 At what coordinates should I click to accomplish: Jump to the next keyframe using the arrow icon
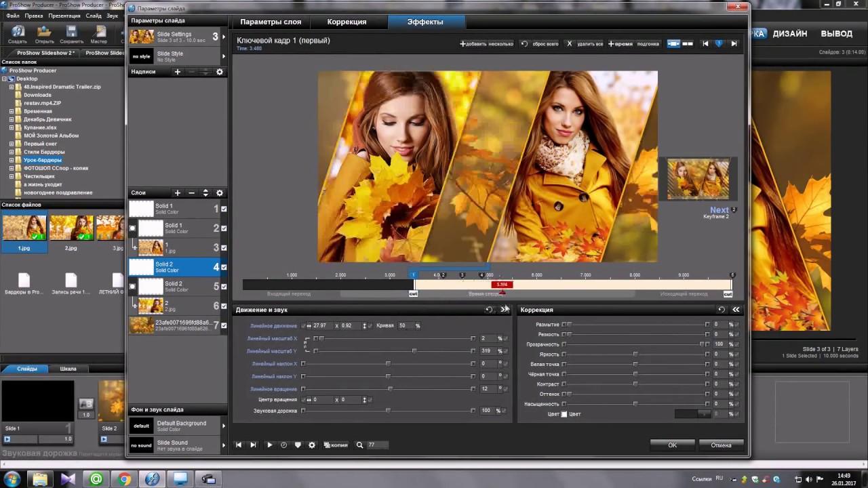(734, 43)
